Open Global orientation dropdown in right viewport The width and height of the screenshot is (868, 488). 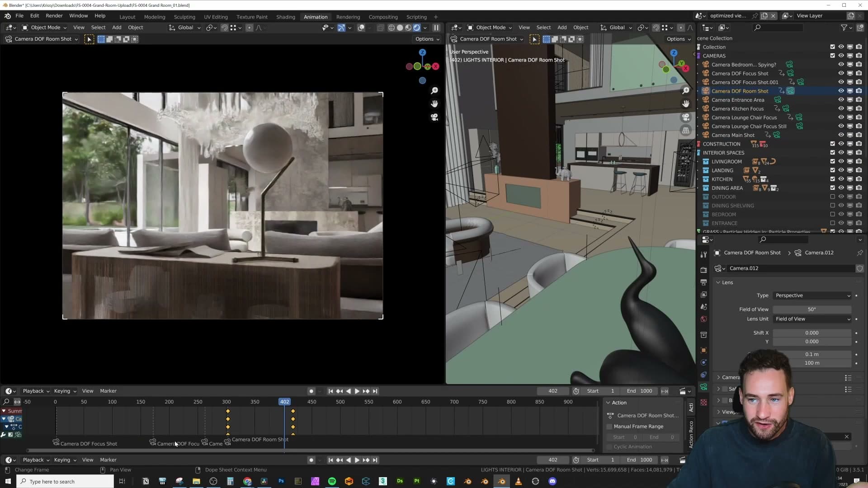[x=617, y=28]
